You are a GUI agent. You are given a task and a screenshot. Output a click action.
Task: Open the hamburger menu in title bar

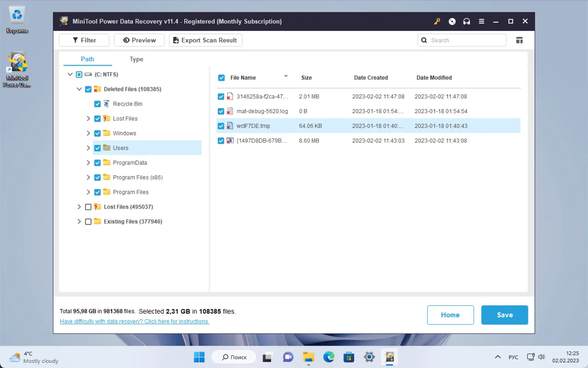(x=481, y=21)
